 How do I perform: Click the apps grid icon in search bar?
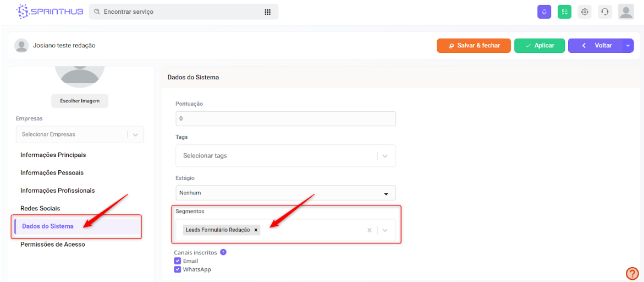pos(268,12)
